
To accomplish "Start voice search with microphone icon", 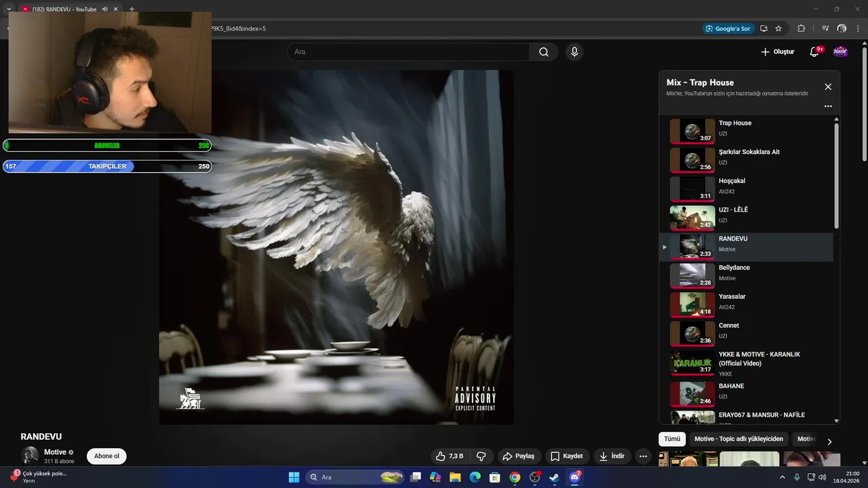I will coord(574,52).
